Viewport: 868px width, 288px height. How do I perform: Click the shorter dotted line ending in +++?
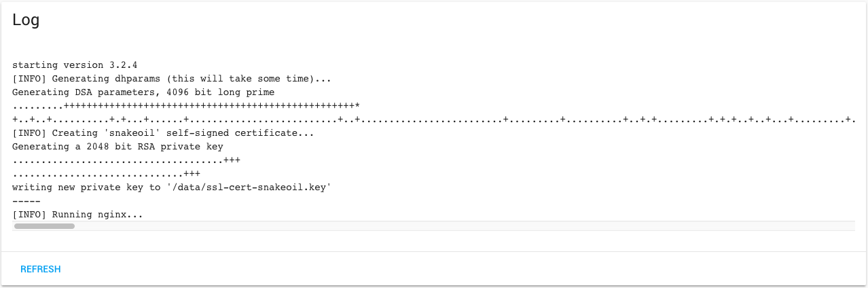pos(106,174)
